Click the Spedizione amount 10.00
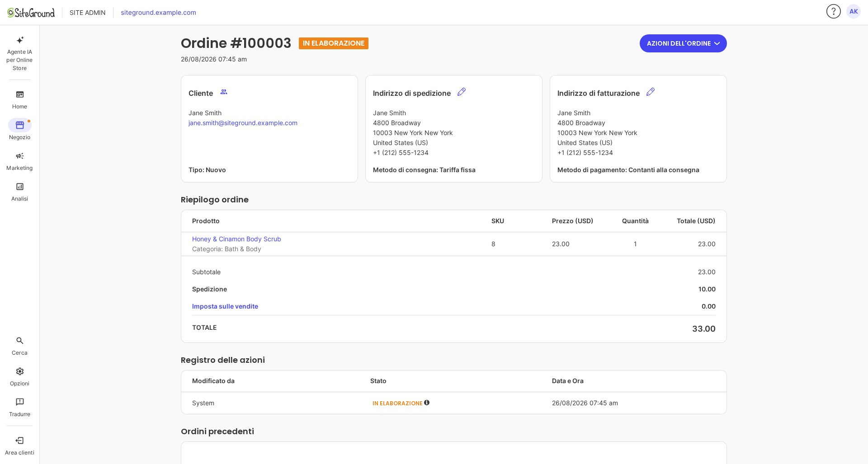This screenshot has width=868, height=464. [x=707, y=289]
